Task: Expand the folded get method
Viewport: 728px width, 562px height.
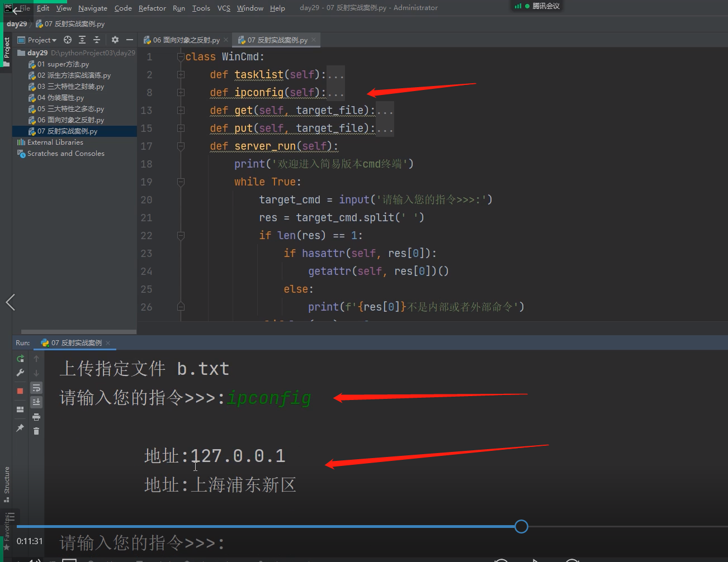Action: click(x=181, y=111)
